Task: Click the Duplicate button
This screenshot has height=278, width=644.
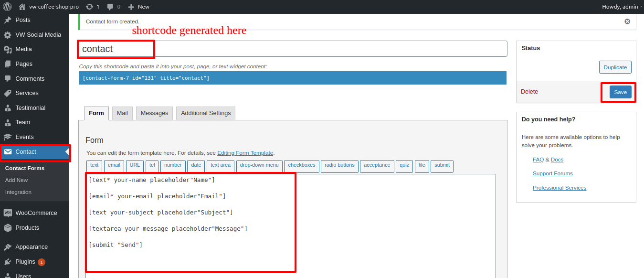Action: [x=615, y=67]
